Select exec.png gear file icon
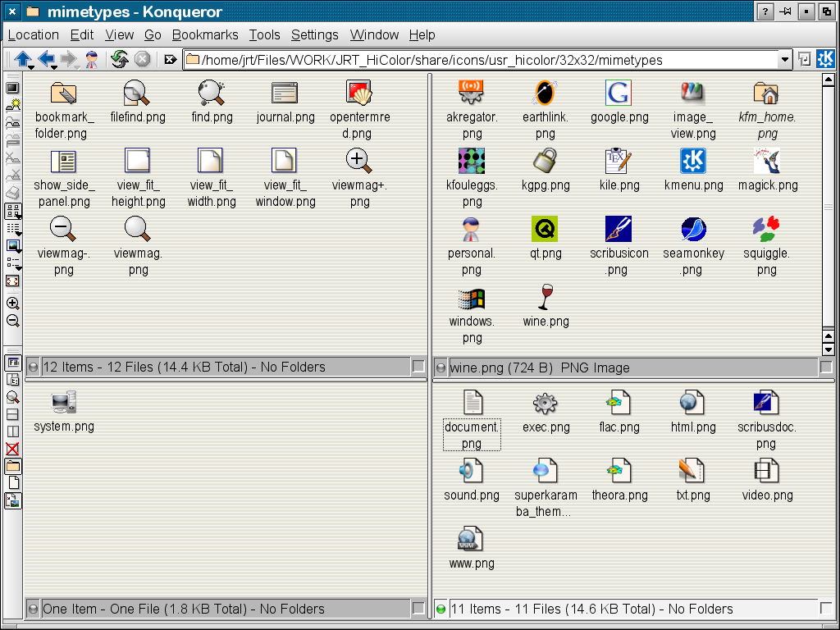This screenshot has height=630, width=840. tap(545, 403)
